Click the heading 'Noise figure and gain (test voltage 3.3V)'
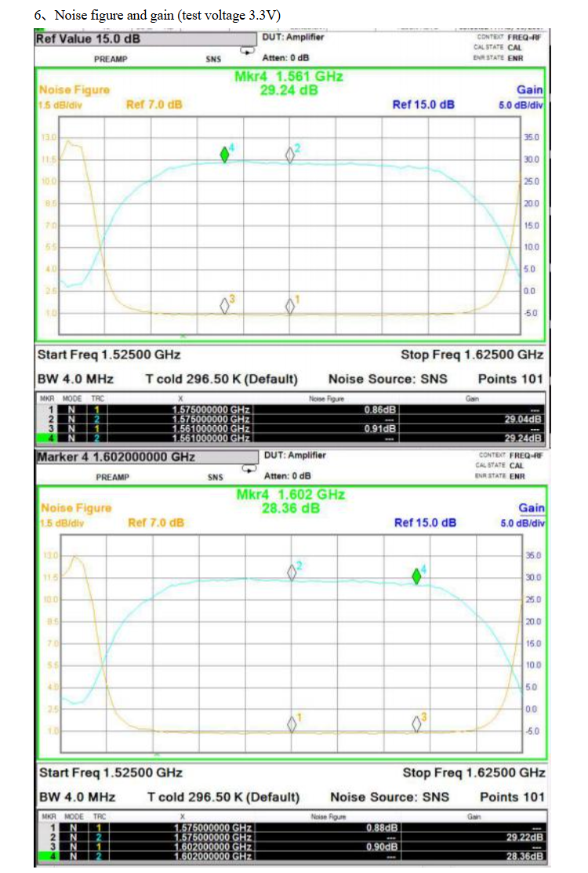This screenshot has height=873, width=588. pyautogui.click(x=168, y=15)
